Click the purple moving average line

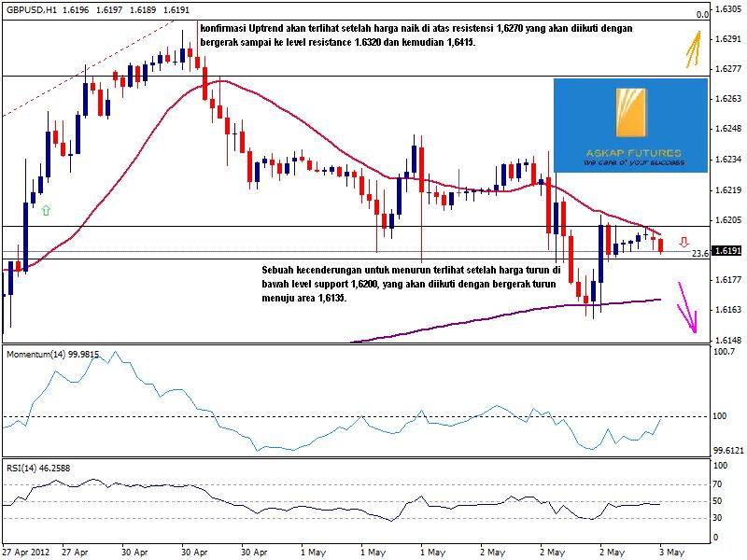(467, 321)
